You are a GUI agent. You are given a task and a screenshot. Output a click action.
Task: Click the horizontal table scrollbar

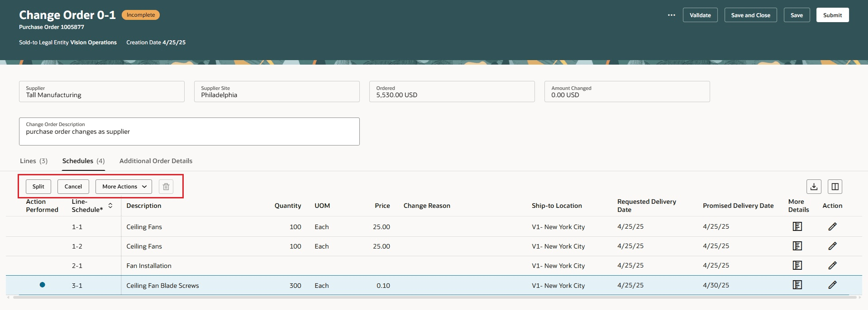[x=434, y=297]
